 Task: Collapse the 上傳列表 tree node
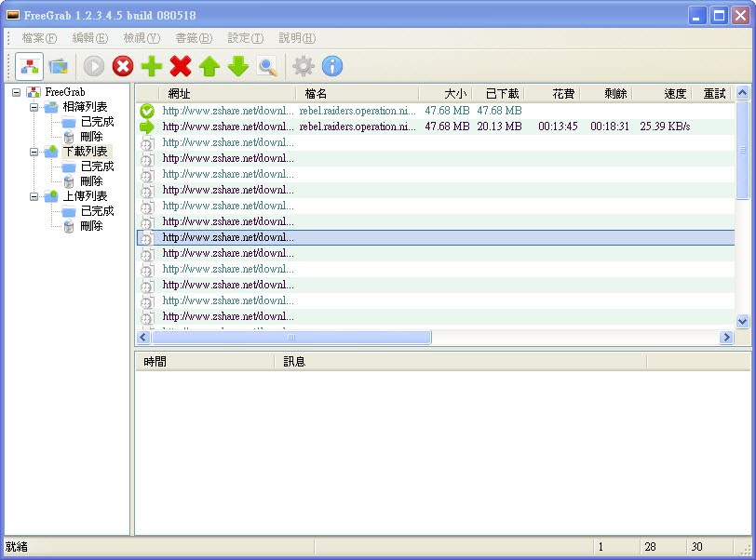pyautogui.click(x=34, y=196)
